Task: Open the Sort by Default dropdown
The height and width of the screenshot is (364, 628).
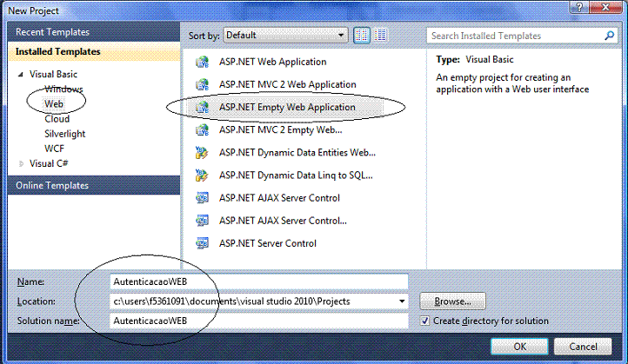Action: 285,36
